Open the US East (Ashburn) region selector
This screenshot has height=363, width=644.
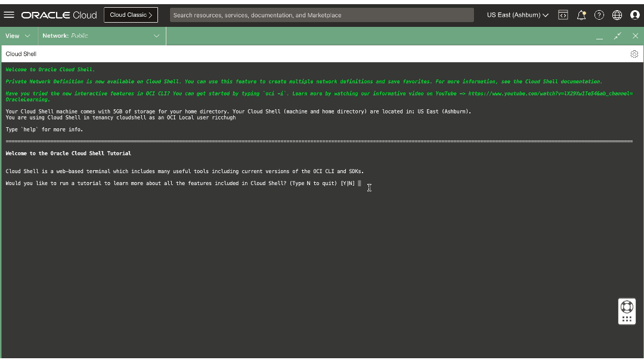click(516, 15)
